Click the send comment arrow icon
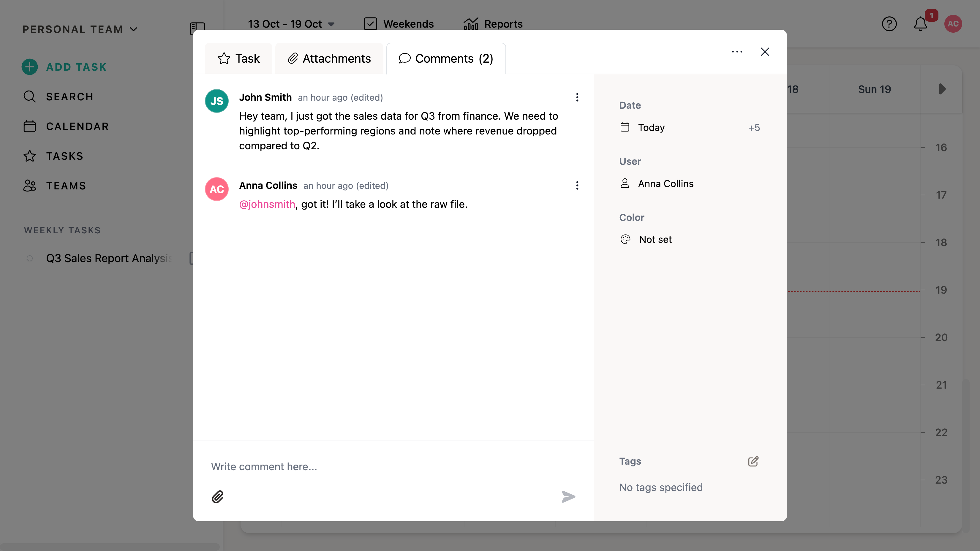 (568, 497)
